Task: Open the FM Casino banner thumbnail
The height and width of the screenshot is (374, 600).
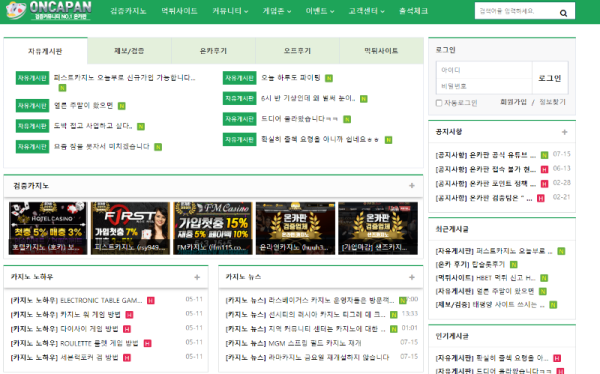Action: tap(213, 228)
